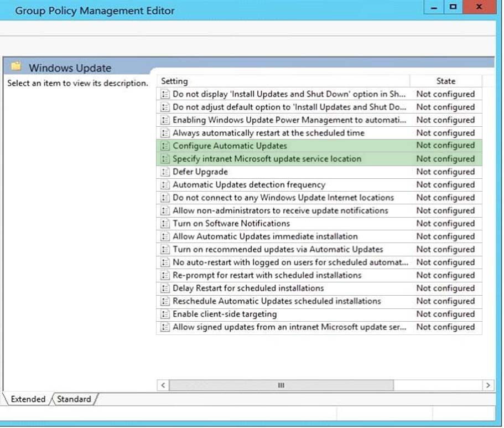Select Allow signed updates from an intranet text
This screenshot has width=504, height=428.
[x=289, y=327]
